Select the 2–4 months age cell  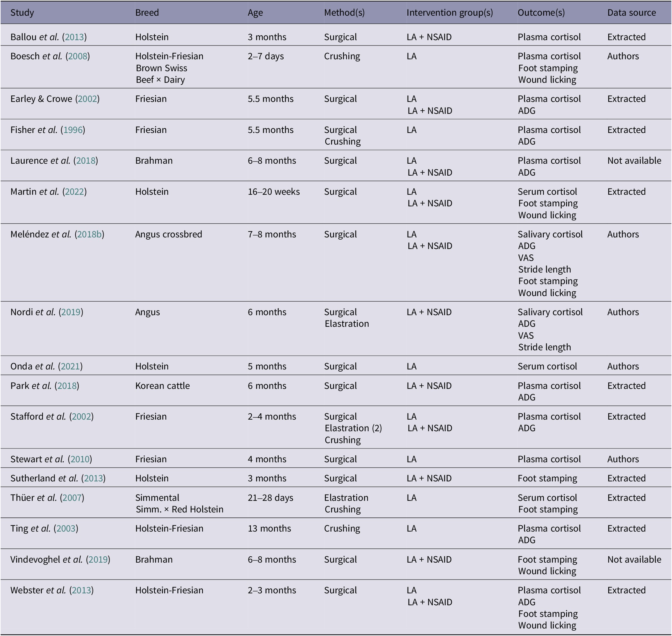tap(272, 416)
